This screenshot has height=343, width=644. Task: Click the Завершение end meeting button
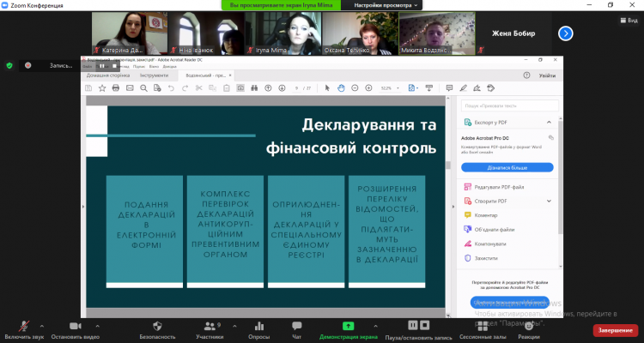(615, 329)
